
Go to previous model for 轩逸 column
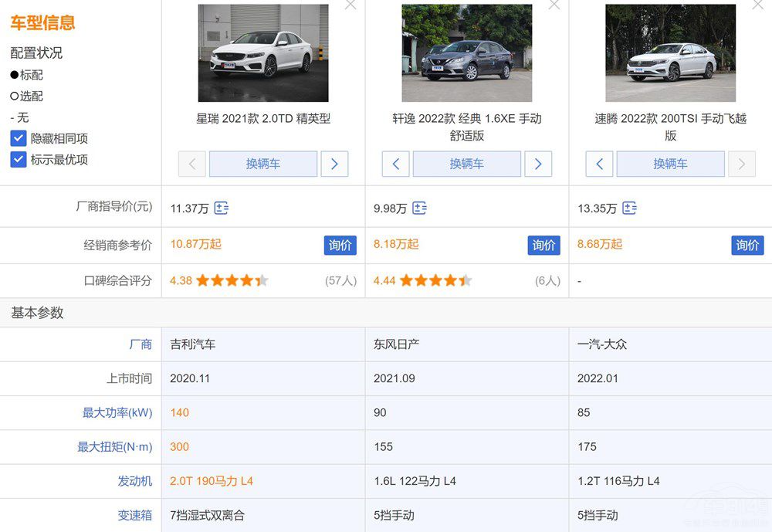click(x=395, y=164)
